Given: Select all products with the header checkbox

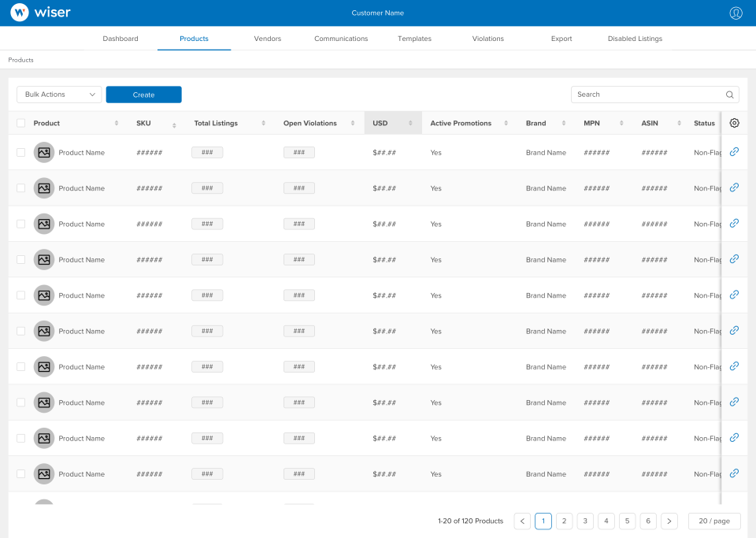Looking at the screenshot, I should click(x=20, y=123).
